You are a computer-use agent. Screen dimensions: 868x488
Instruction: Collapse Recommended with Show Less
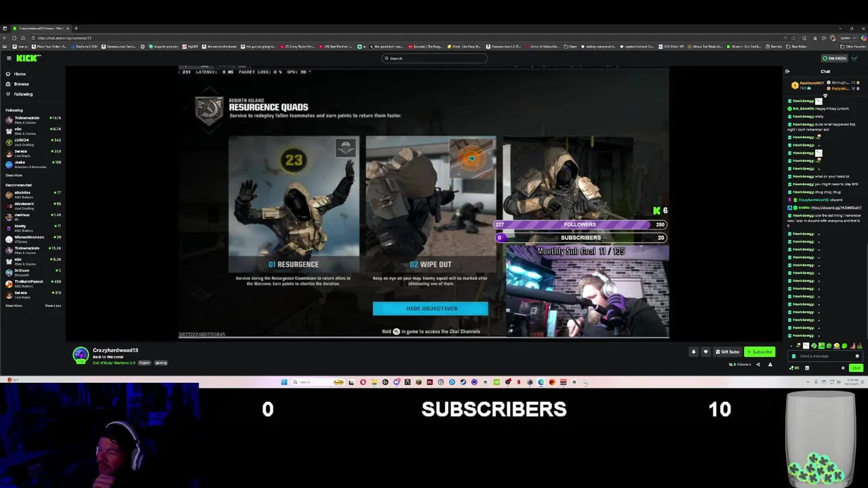(53, 306)
